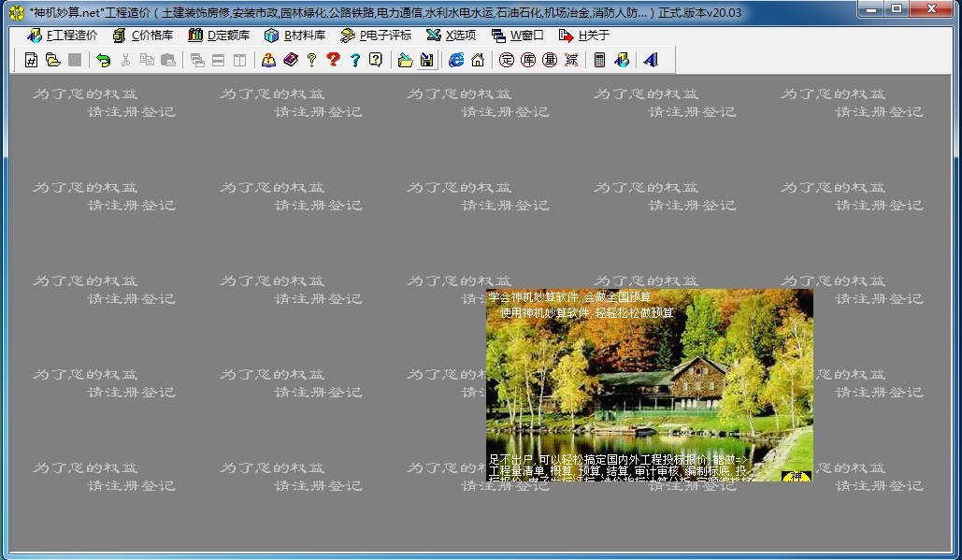Click the floppy disk save icon
The width and height of the screenshot is (962, 560).
pyautogui.click(x=427, y=60)
